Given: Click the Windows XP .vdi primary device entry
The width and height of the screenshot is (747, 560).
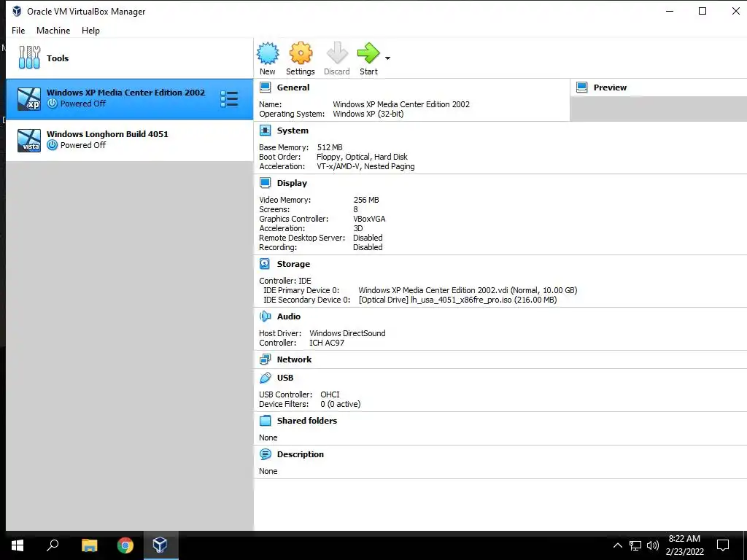Looking at the screenshot, I should click(468, 290).
